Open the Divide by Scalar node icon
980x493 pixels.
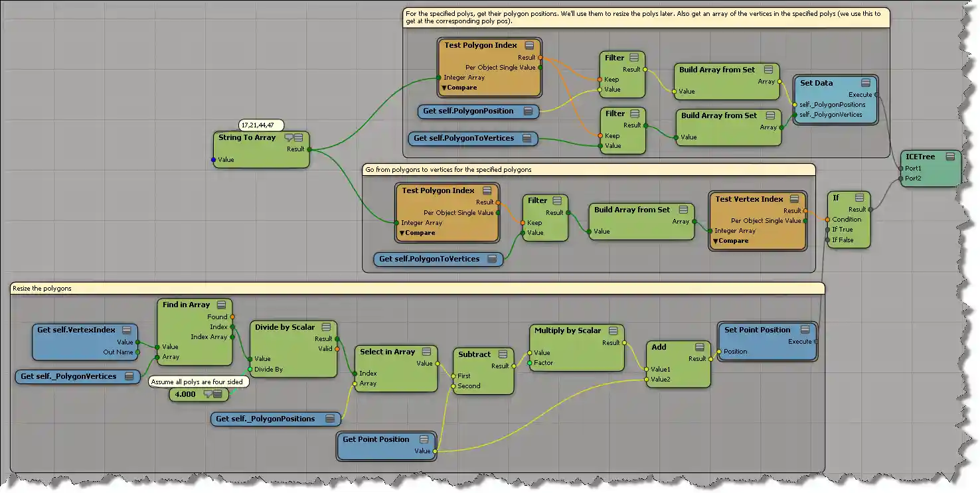pos(327,327)
